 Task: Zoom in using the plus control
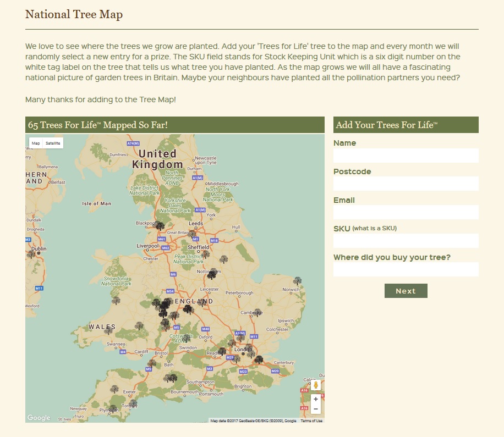[x=315, y=399]
